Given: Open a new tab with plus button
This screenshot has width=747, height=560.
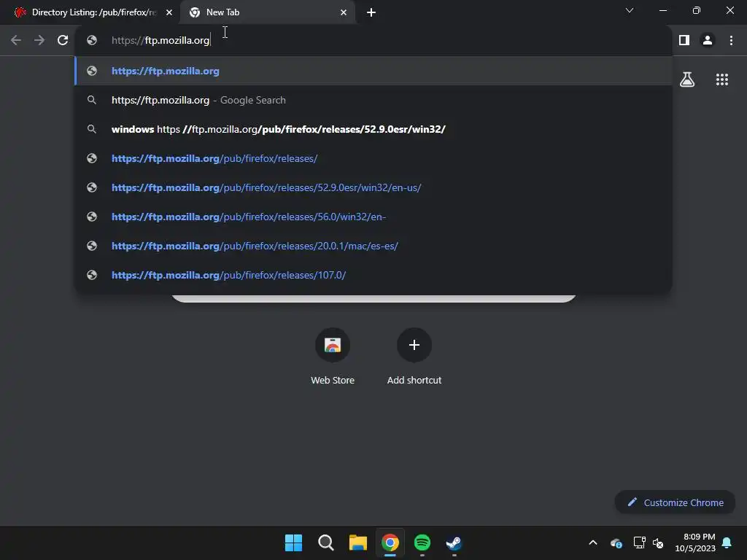Looking at the screenshot, I should [371, 12].
